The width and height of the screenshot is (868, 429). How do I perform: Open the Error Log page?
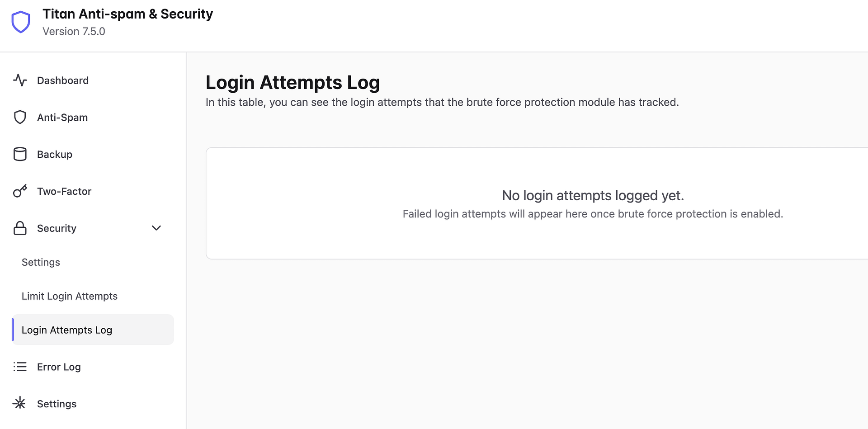click(x=59, y=367)
